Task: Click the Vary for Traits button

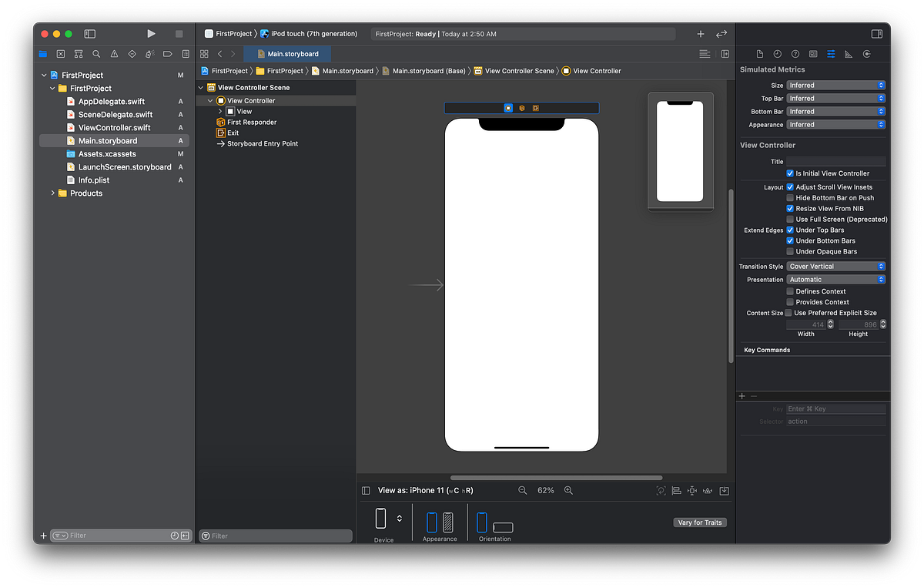Action: tap(699, 522)
